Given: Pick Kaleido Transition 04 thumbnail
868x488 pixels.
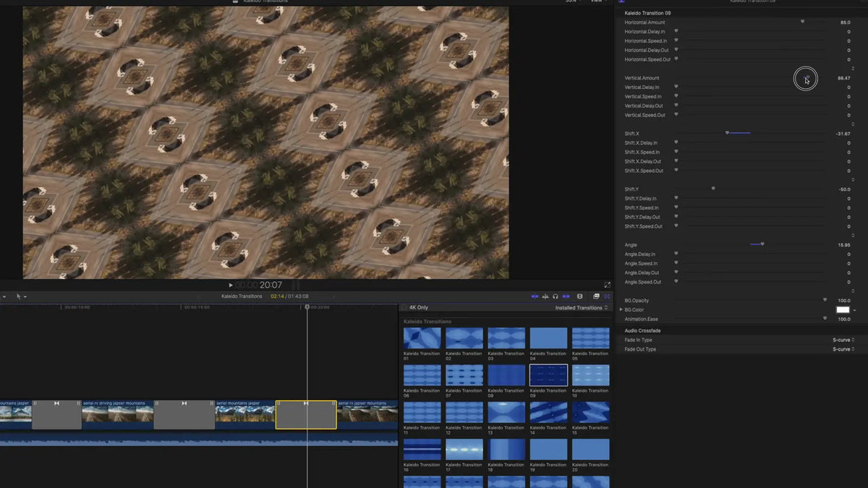Looking at the screenshot, I should tap(548, 338).
